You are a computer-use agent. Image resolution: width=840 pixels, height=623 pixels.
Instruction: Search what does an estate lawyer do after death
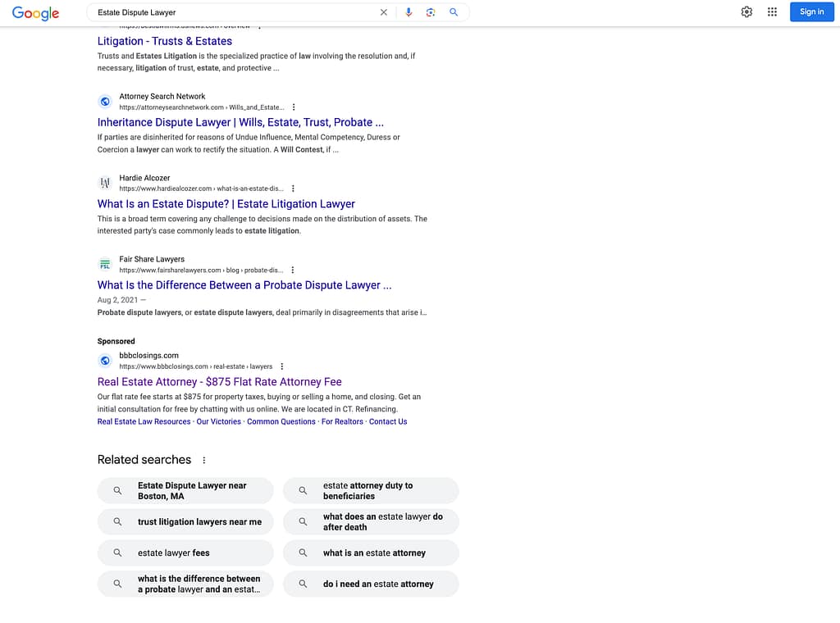371,522
